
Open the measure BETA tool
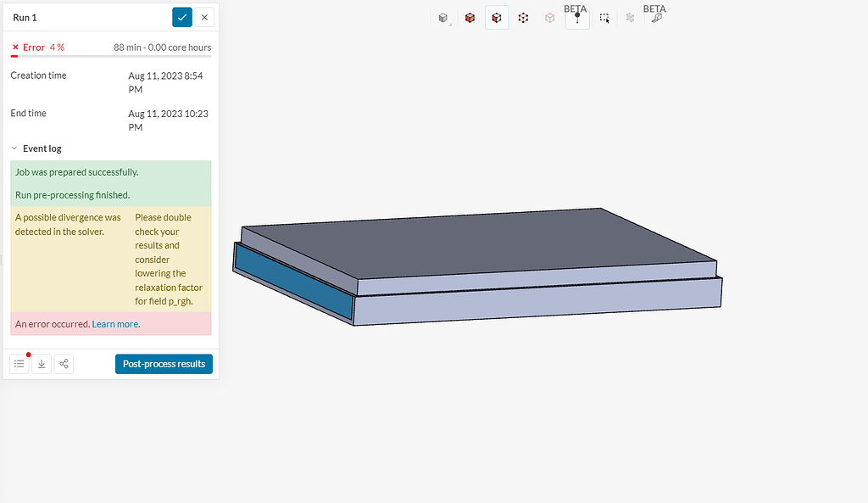[657, 17]
